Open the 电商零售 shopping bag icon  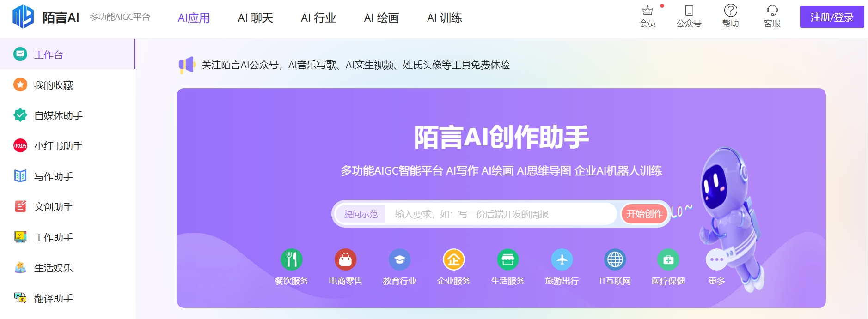pyautogui.click(x=345, y=260)
